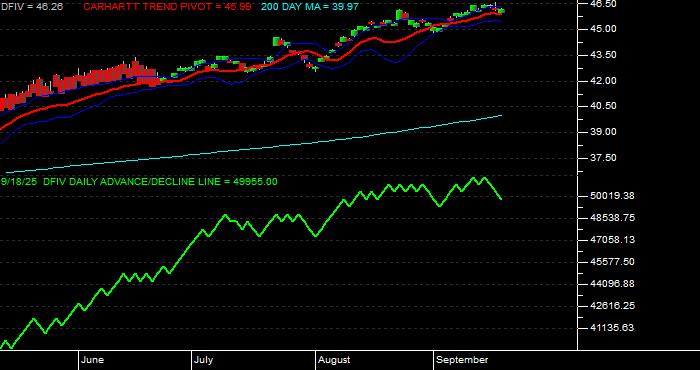
Task: Click the 44096.88 advance/decline axis value
Action: 612,284
